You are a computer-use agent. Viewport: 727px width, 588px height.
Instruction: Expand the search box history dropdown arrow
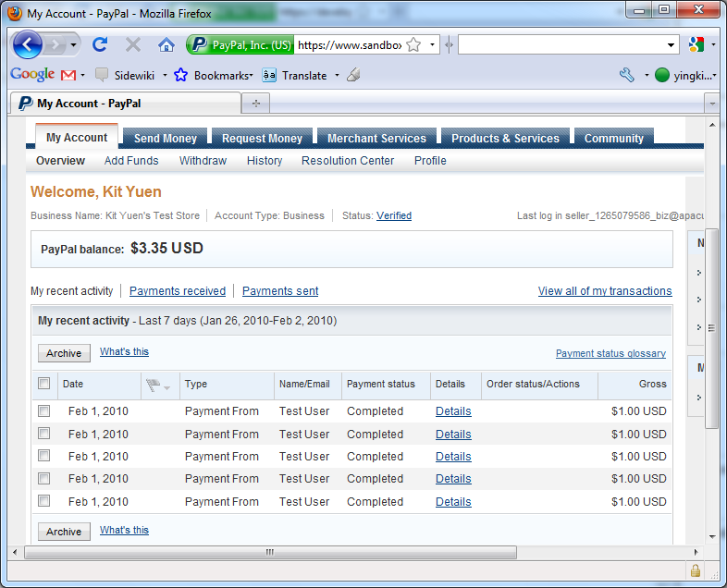(672, 44)
